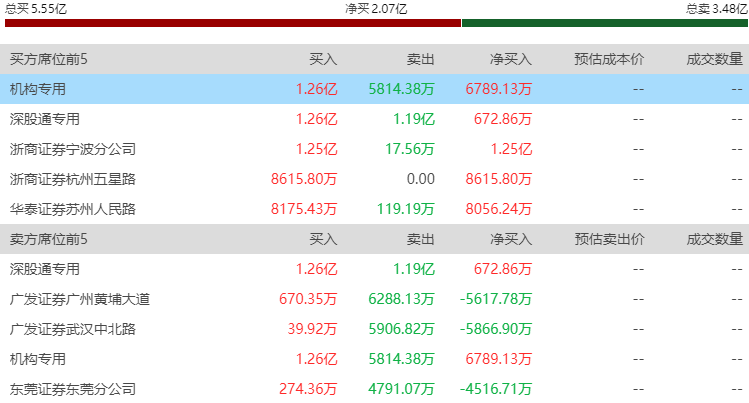
Task: Click the '-5866.90万' net buy value
Action: click(x=496, y=329)
